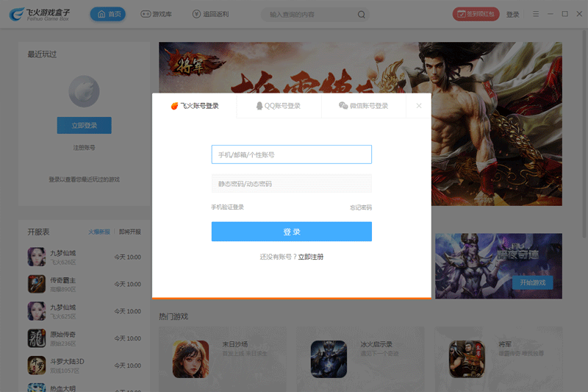Screen dimensions: 588x392
Task: Select the 飞火账号登录 tab
Action: (194, 106)
